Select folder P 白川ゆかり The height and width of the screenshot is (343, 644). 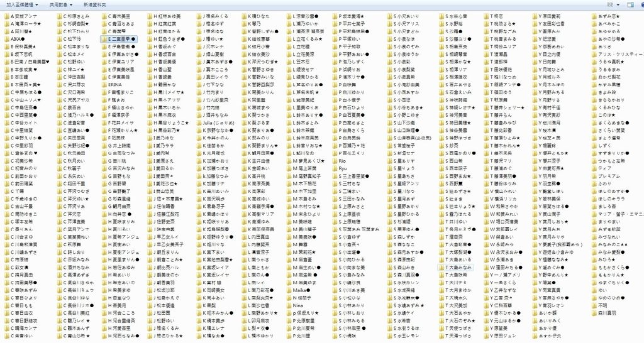(x=348, y=92)
